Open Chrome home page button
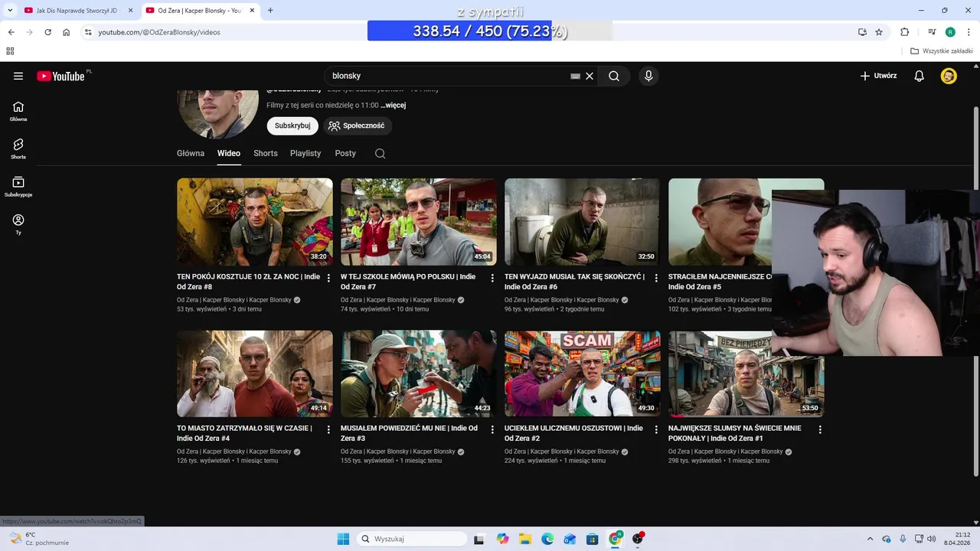 point(66,32)
